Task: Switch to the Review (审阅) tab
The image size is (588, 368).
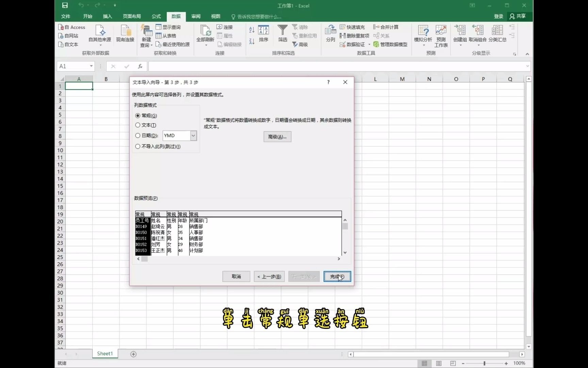Action: tap(196, 16)
